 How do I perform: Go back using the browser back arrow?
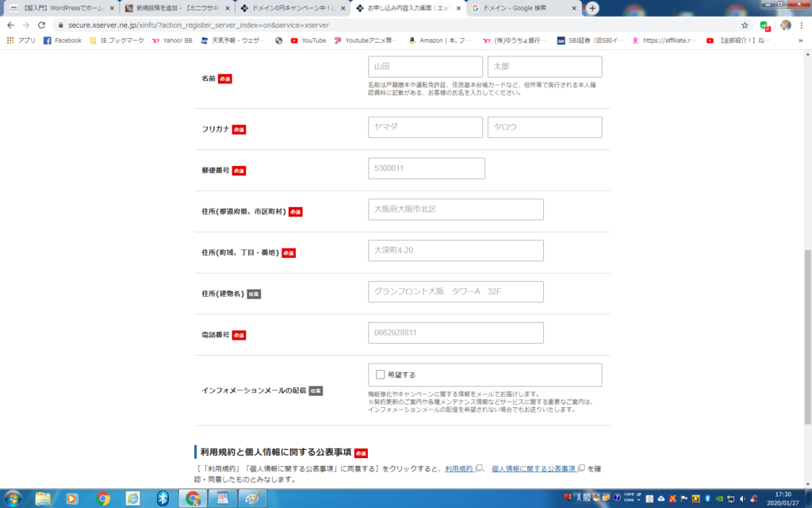pyautogui.click(x=11, y=25)
